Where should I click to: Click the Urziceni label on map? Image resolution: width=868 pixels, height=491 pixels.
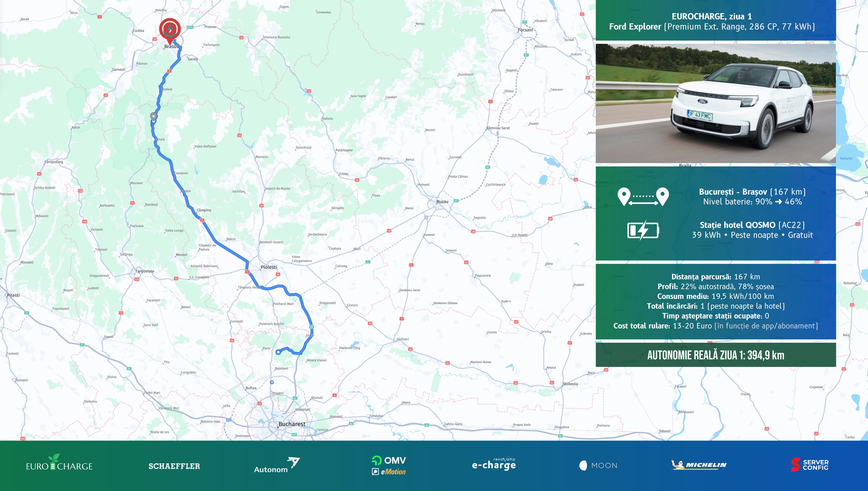coord(403,339)
